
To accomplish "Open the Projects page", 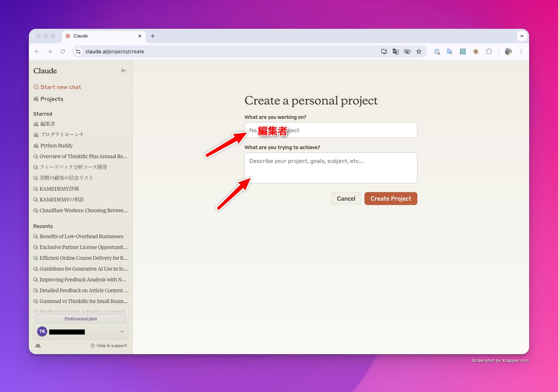I will click(x=48, y=99).
